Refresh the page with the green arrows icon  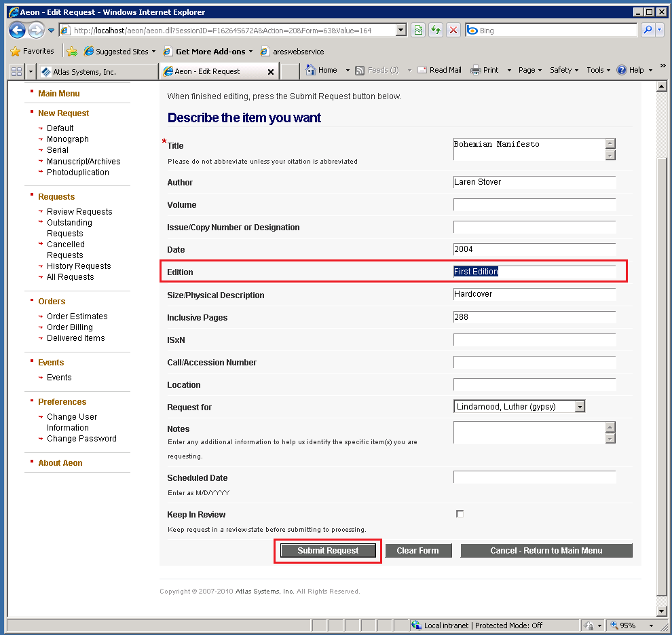(x=435, y=30)
